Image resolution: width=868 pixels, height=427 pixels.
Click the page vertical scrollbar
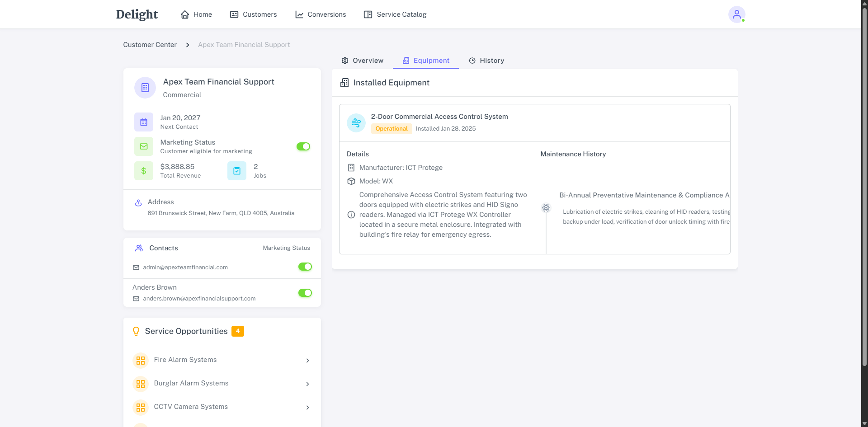864,181
